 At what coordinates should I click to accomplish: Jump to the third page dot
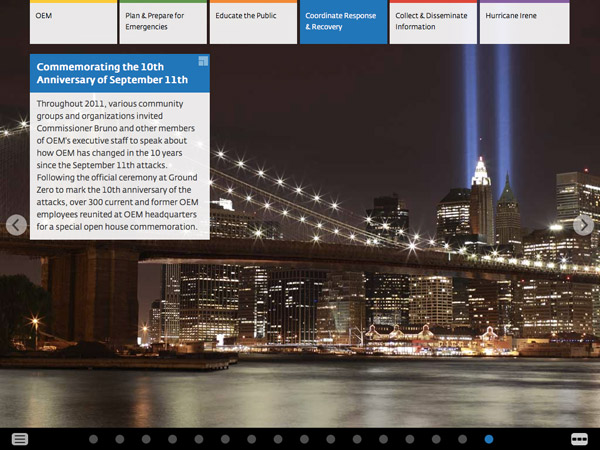[146, 439]
